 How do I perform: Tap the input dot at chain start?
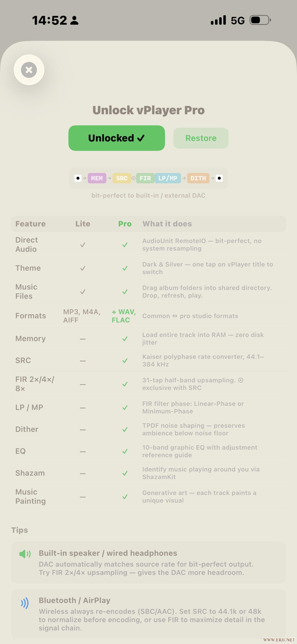point(78,178)
